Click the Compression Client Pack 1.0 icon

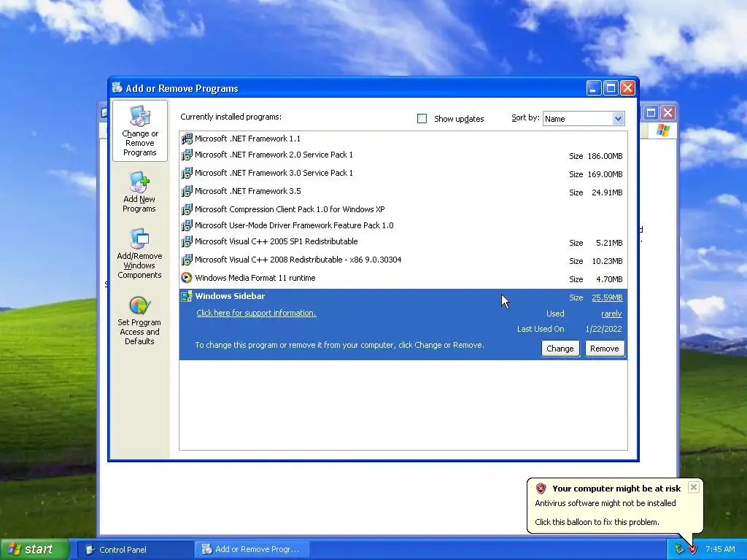(x=187, y=209)
